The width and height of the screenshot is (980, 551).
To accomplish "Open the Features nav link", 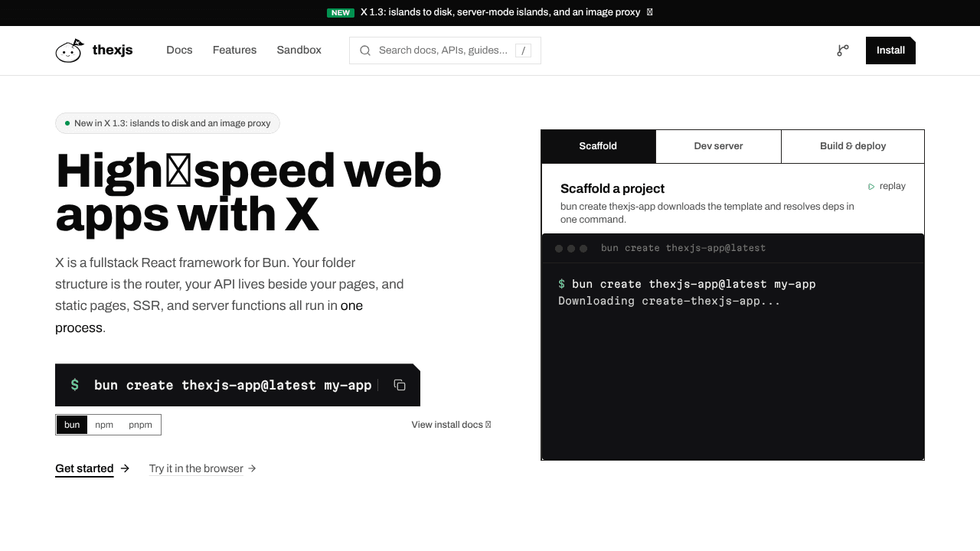I will click(x=234, y=50).
